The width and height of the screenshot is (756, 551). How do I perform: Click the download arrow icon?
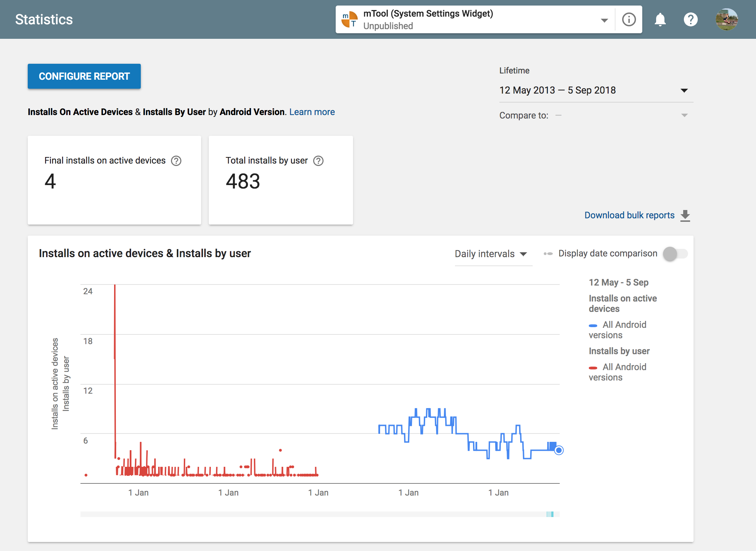coord(685,216)
